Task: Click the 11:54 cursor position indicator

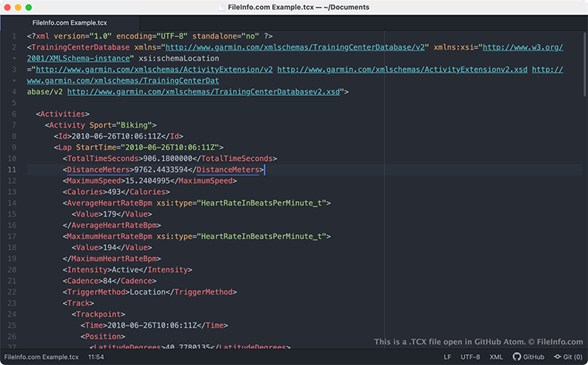Action: click(96, 357)
